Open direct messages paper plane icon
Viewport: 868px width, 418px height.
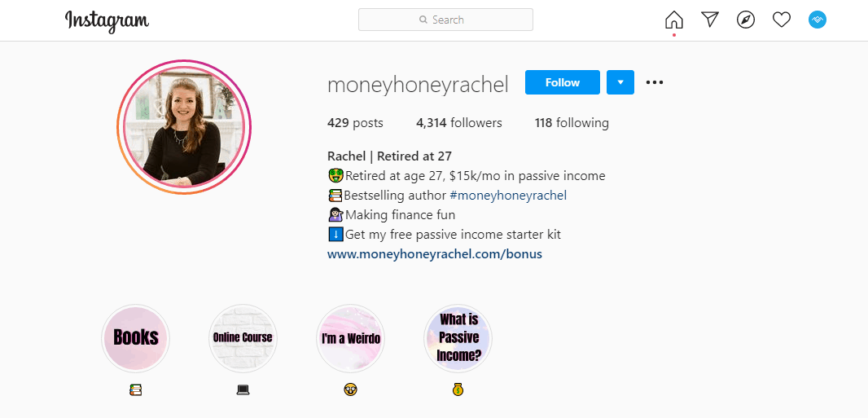pyautogui.click(x=710, y=20)
